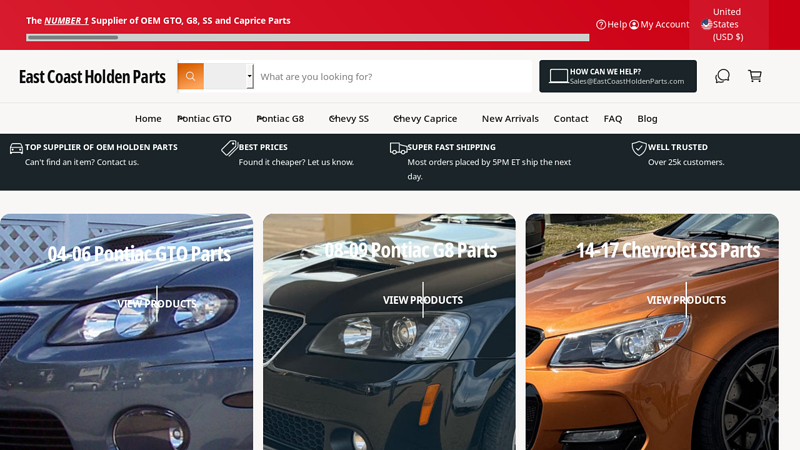Click the announcement progress bar

point(307,38)
